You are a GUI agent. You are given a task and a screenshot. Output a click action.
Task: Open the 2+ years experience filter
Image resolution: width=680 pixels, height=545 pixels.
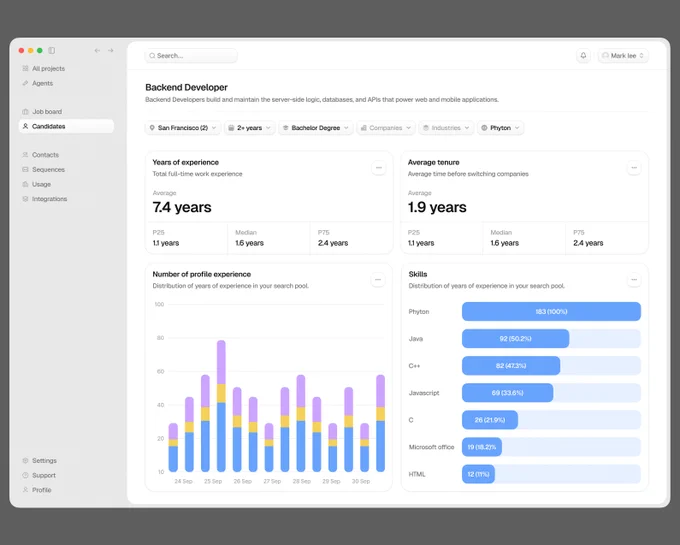249,128
